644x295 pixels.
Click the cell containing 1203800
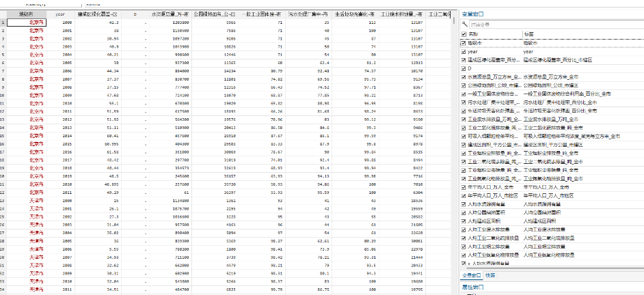170,23
